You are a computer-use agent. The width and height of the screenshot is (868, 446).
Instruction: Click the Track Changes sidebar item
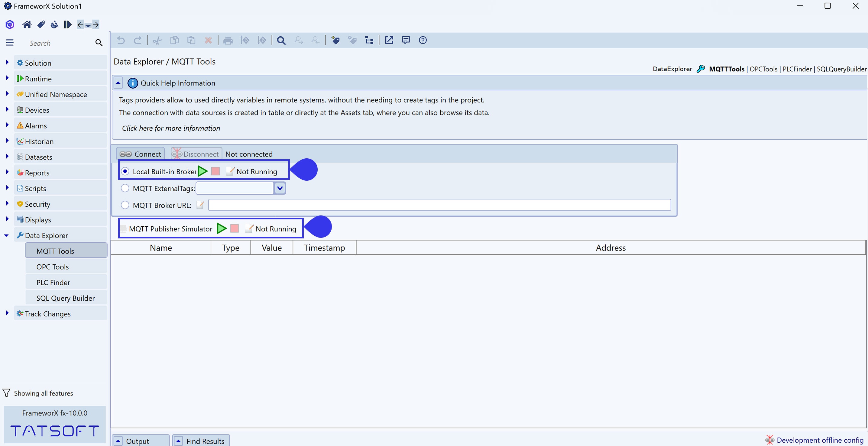tap(60, 314)
